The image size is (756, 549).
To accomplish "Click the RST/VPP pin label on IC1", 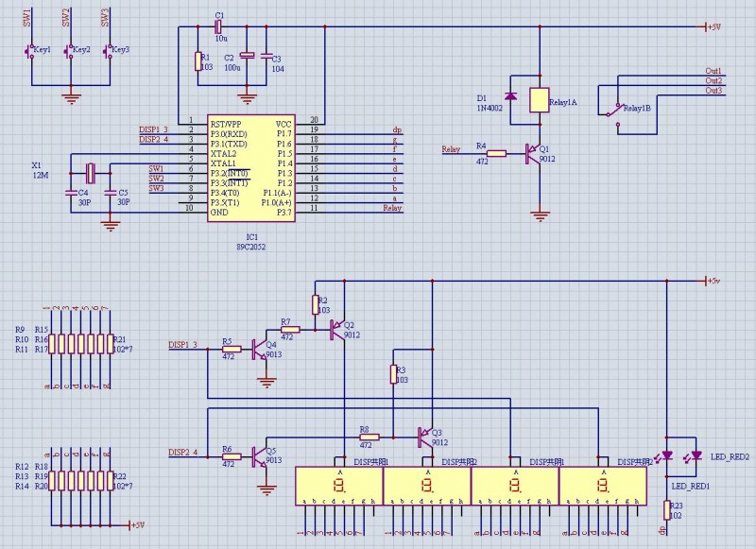I will [227, 124].
